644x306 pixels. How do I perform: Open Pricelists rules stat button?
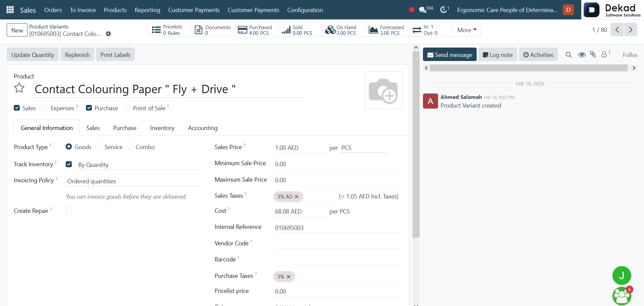169,30
